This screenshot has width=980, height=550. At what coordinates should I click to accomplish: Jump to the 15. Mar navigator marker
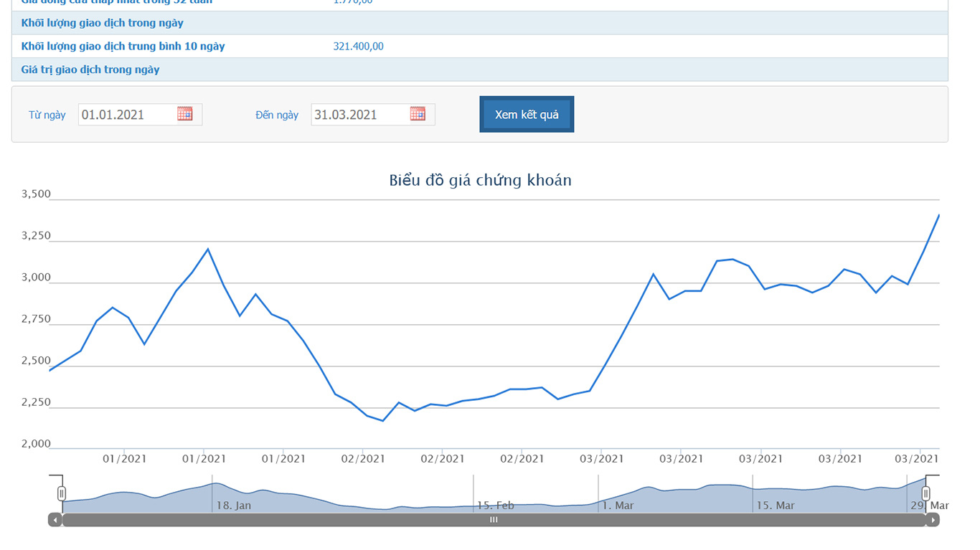click(x=775, y=506)
